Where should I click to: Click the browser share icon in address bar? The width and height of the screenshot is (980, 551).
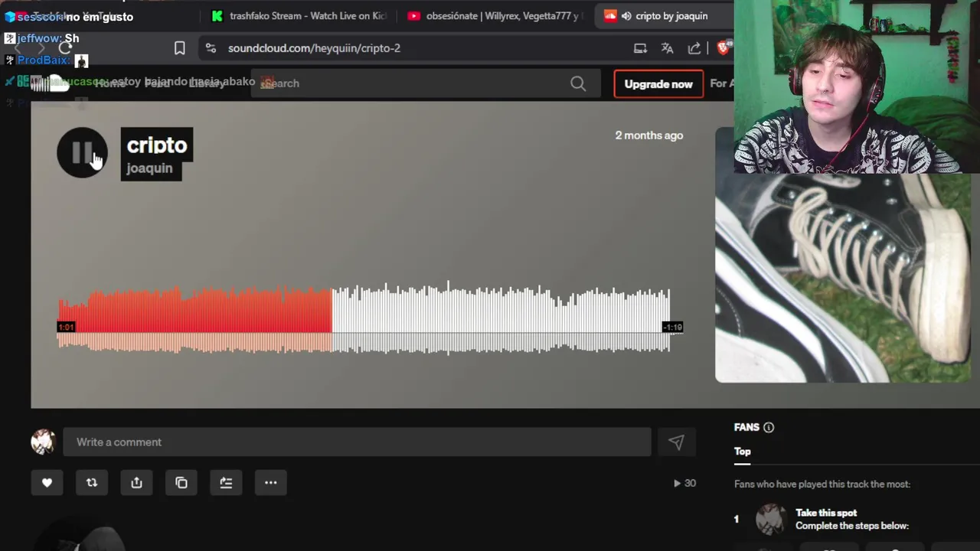[694, 48]
